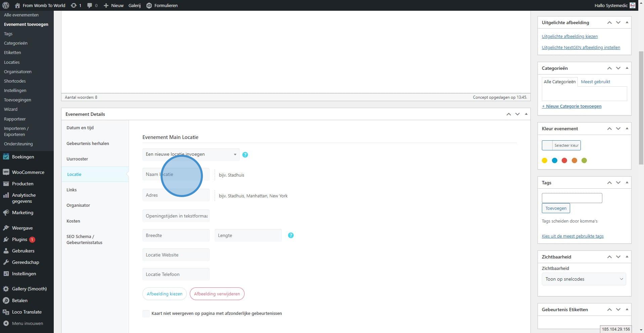Click the WordPress logo icon
The height and width of the screenshot is (333, 644).
(6, 5)
